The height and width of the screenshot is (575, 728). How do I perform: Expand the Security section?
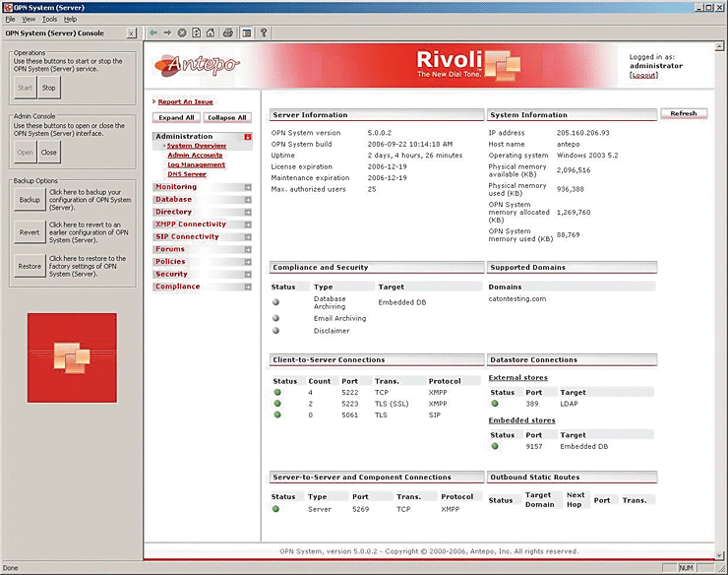pos(248,275)
